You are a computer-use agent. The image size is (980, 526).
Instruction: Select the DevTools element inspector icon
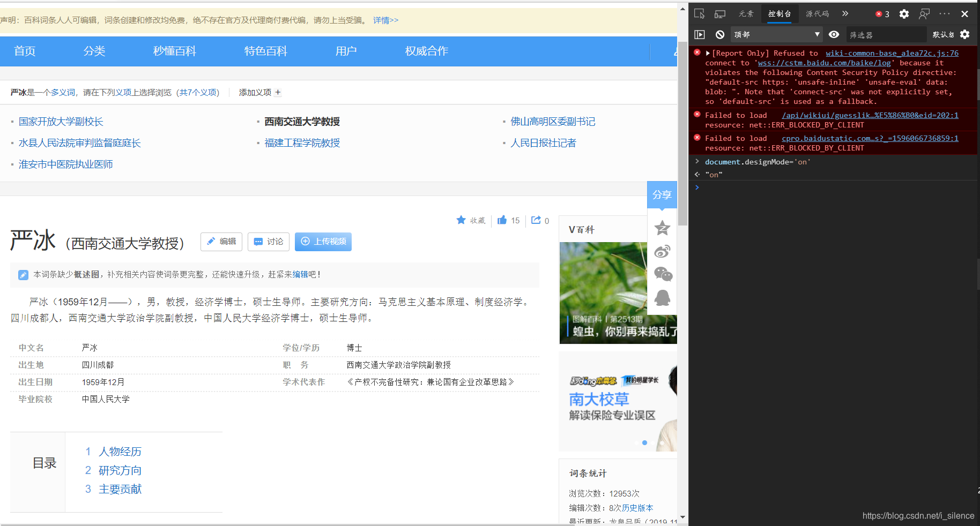coord(699,14)
